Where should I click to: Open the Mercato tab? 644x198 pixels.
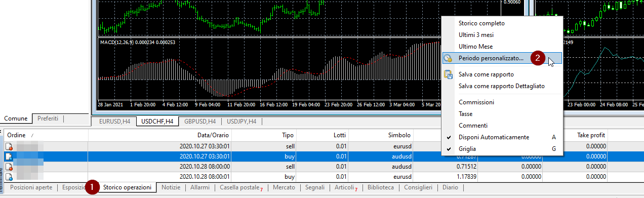pyautogui.click(x=284, y=187)
